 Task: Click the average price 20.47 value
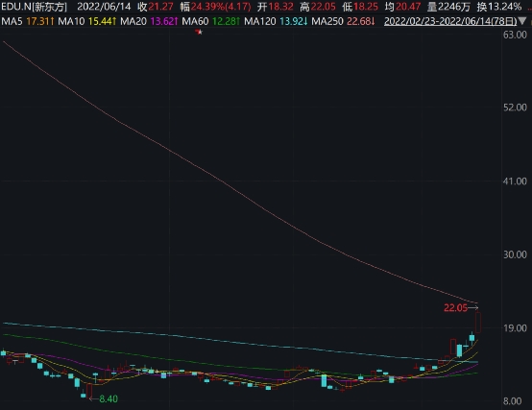click(x=408, y=7)
